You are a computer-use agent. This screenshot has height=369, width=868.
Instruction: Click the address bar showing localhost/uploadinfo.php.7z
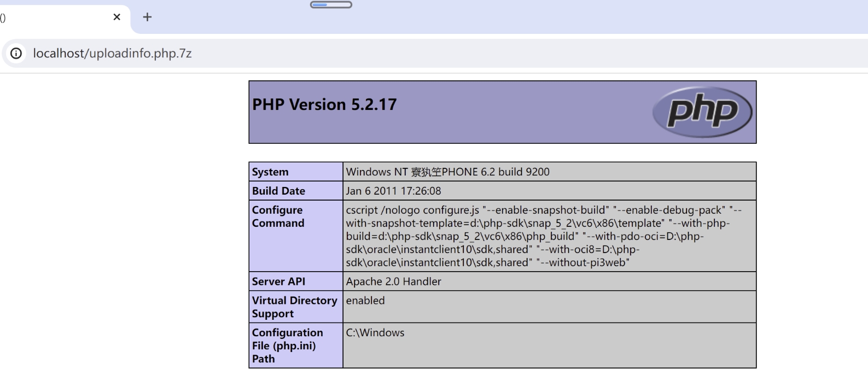[x=112, y=54]
